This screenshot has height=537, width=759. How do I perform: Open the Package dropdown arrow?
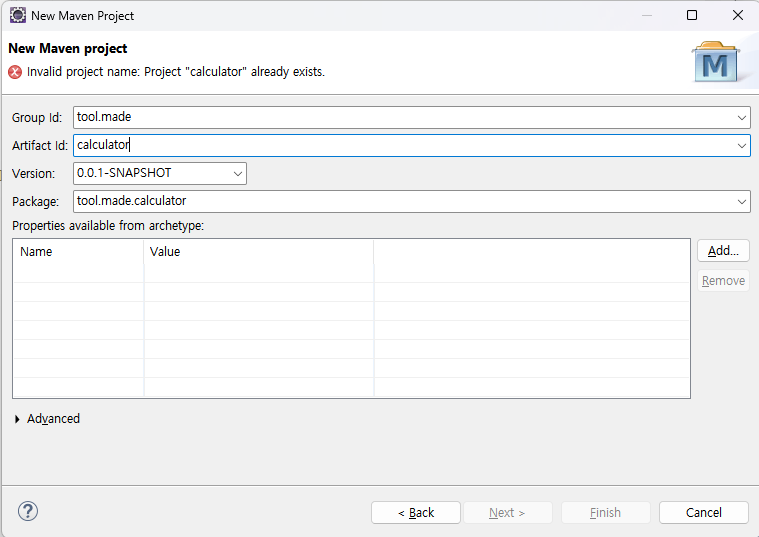coord(742,201)
